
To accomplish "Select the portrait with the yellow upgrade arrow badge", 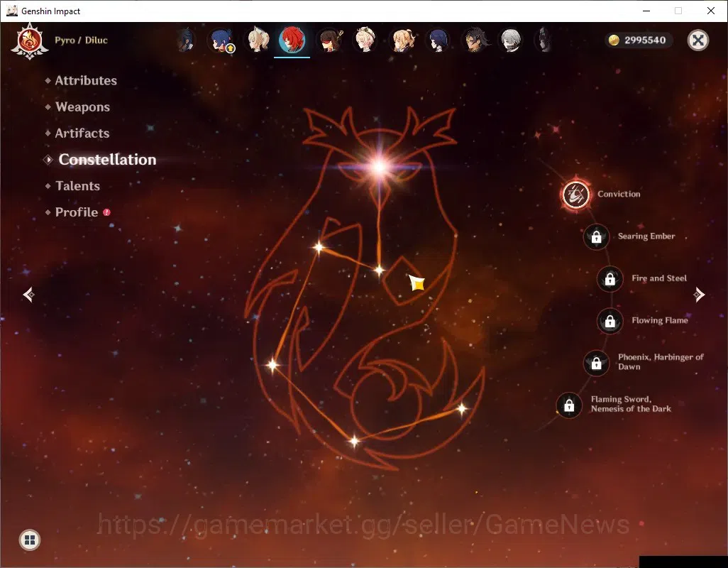I will point(222,40).
